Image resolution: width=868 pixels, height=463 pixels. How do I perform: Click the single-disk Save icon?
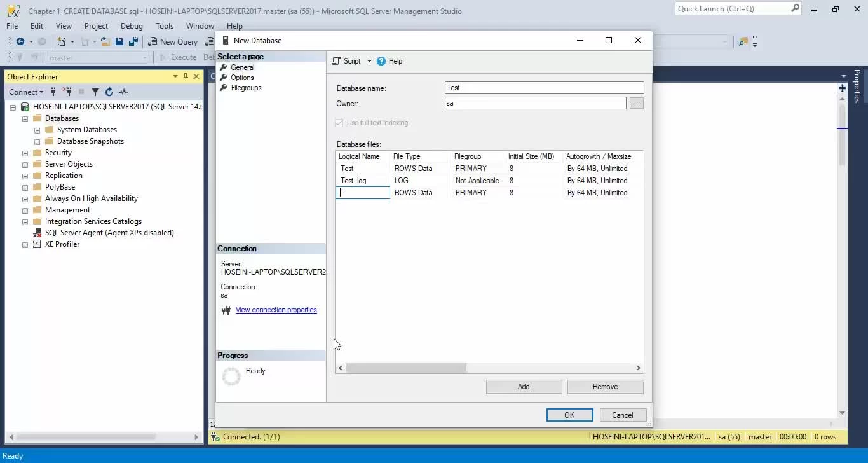point(119,41)
